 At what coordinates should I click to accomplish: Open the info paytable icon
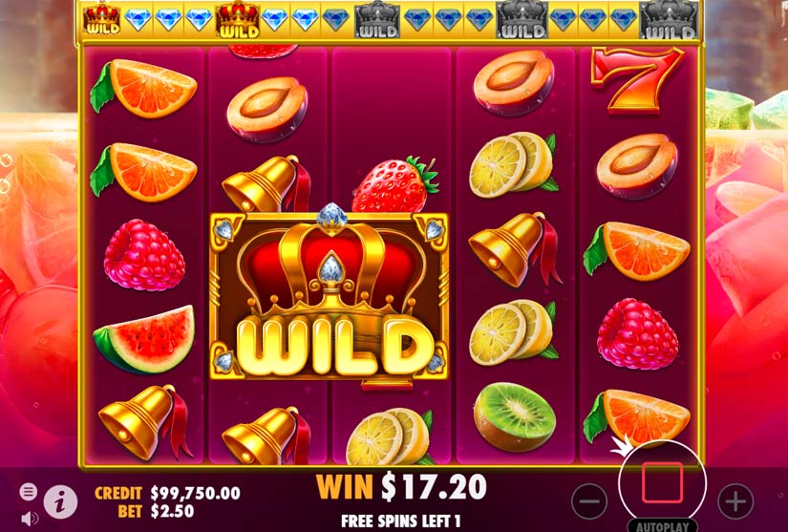click(x=60, y=501)
